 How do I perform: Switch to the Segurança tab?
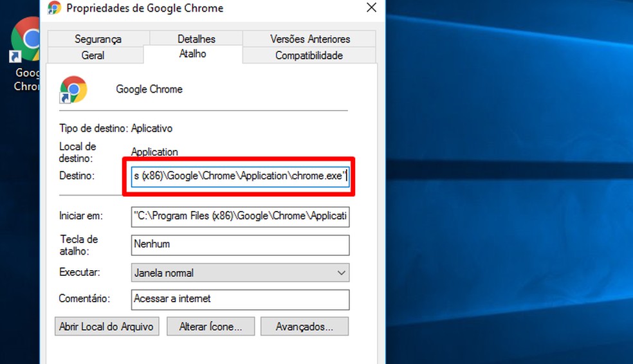98,39
